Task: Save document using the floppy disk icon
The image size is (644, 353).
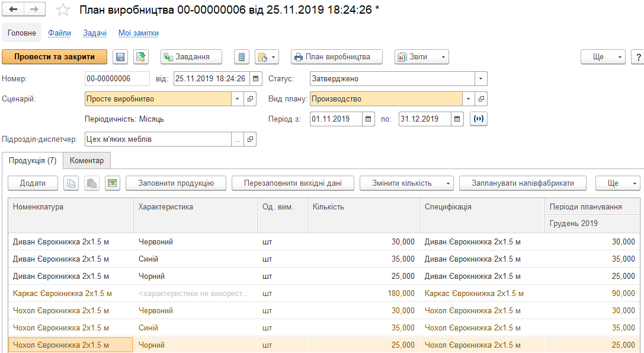Action: point(120,57)
